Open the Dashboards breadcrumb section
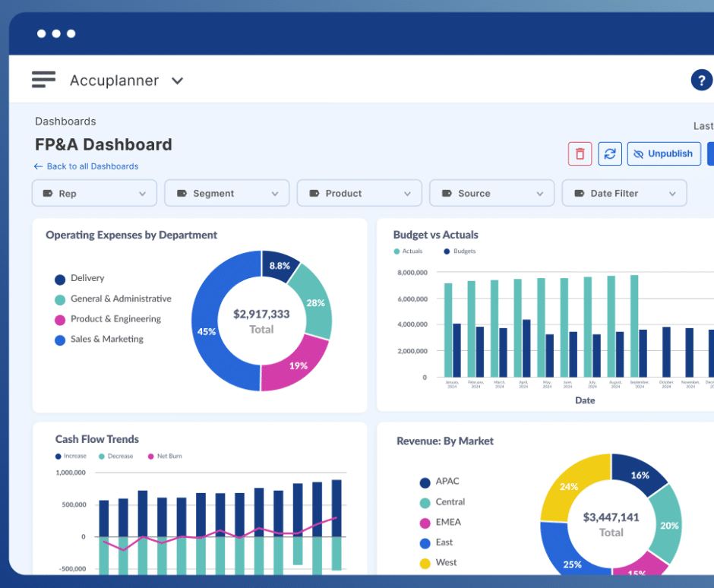The height and width of the screenshot is (588, 714). (x=65, y=121)
